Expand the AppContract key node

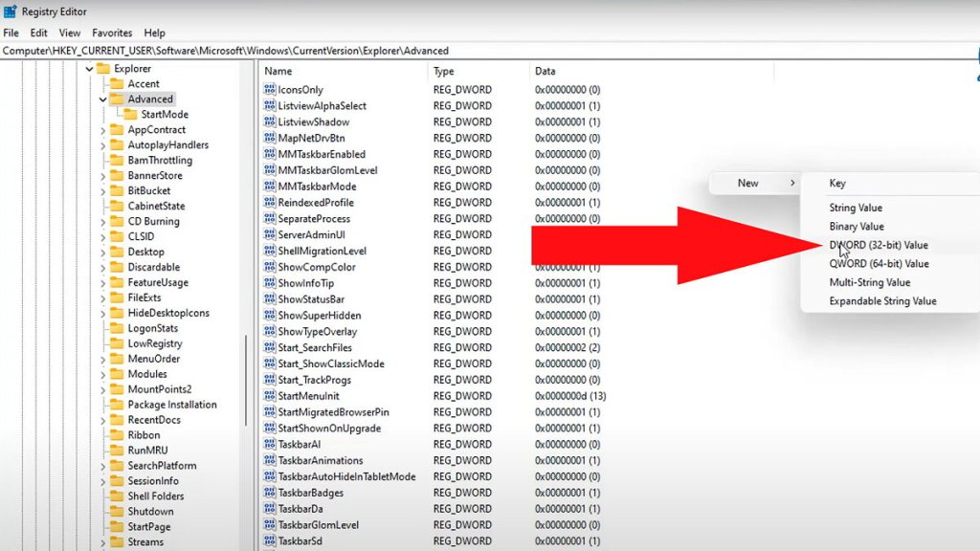click(x=103, y=130)
